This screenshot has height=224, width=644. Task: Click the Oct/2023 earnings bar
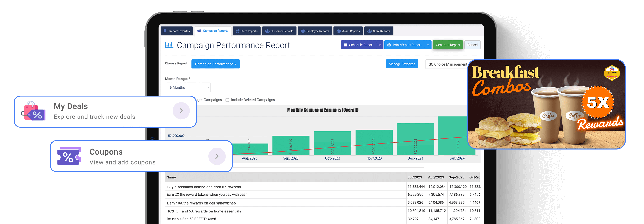pyautogui.click(x=332, y=143)
